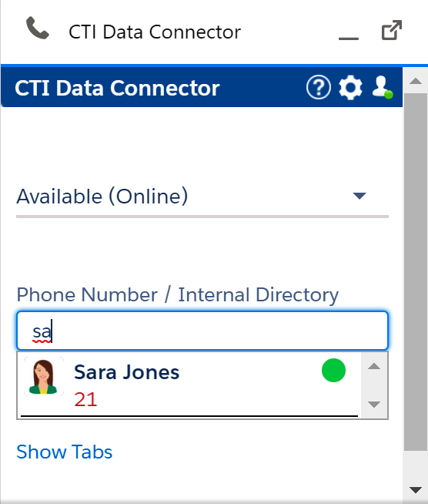Click results list scroll down arrow
The image size is (428, 504).
coord(374,404)
